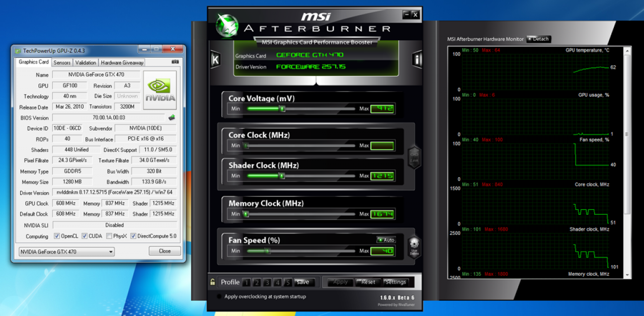Toggle the Link clocks button
Image resolution: width=644 pixels, height=316 pixels.
pyautogui.click(x=414, y=156)
